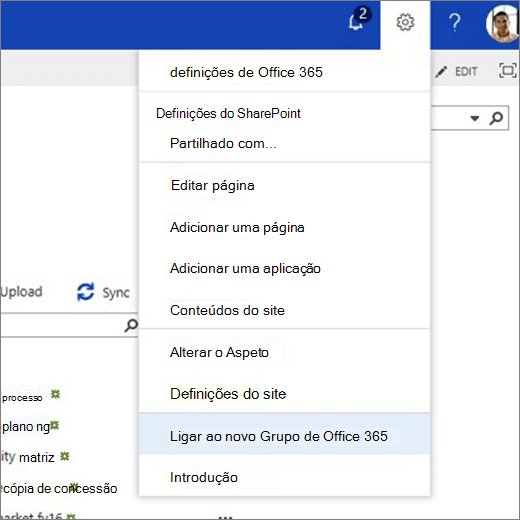Image resolution: width=520 pixels, height=520 pixels.
Task: Click the Sync button
Action: [x=103, y=292]
